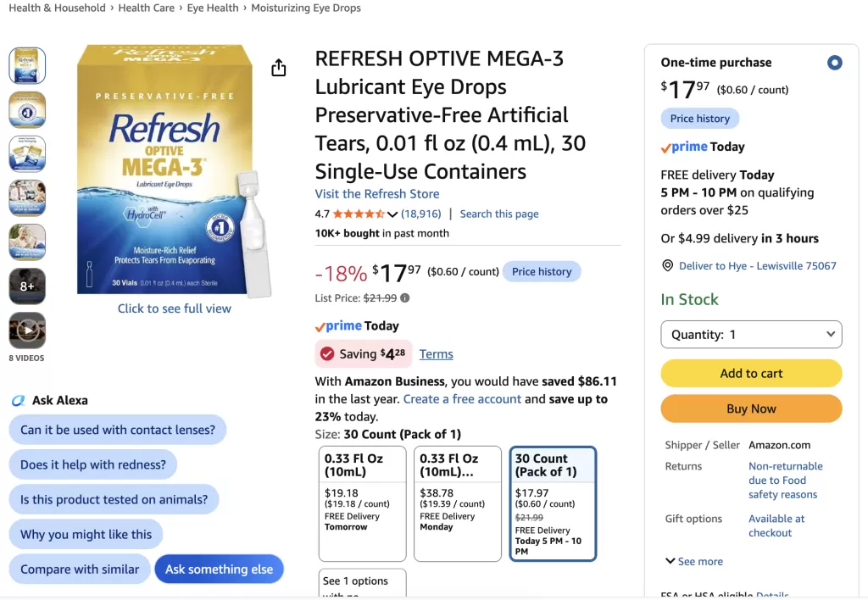The image size is (868, 600).
Task: Click the red Saving $4.28 checkmark badge
Action: (x=363, y=353)
